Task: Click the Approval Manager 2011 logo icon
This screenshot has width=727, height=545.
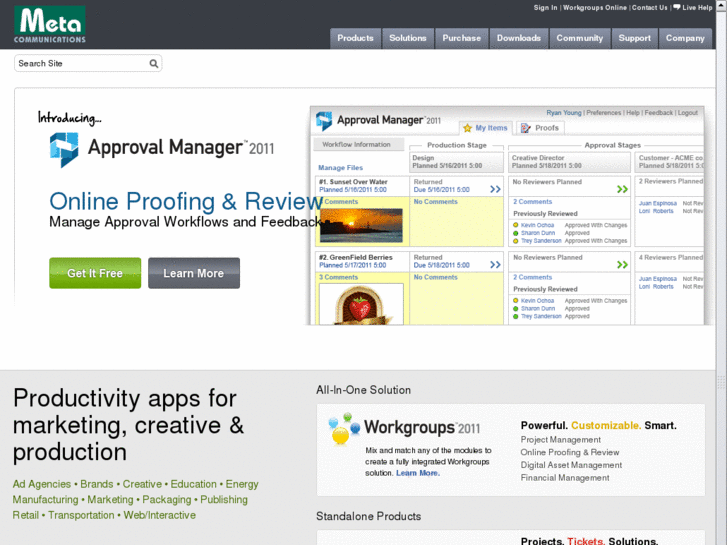Action: (64, 149)
